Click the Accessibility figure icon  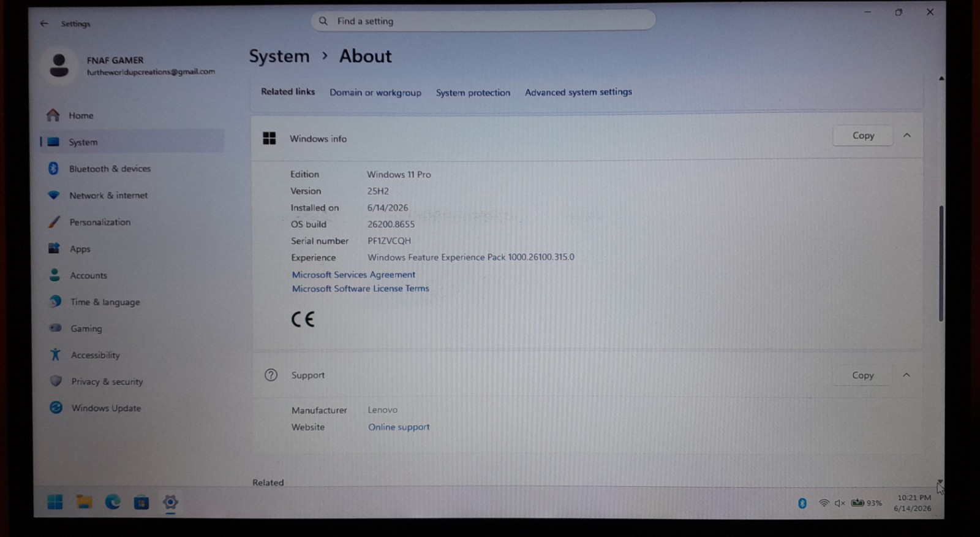pyautogui.click(x=55, y=354)
